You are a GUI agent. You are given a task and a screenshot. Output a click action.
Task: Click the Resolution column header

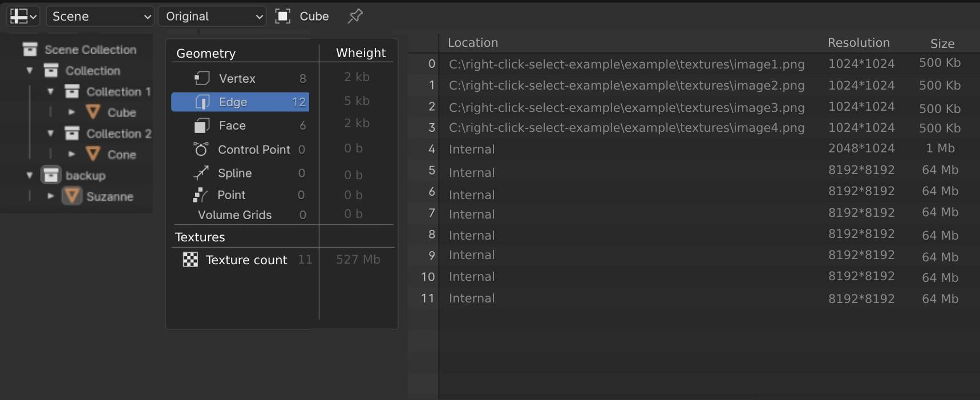pyautogui.click(x=858, y=43)
